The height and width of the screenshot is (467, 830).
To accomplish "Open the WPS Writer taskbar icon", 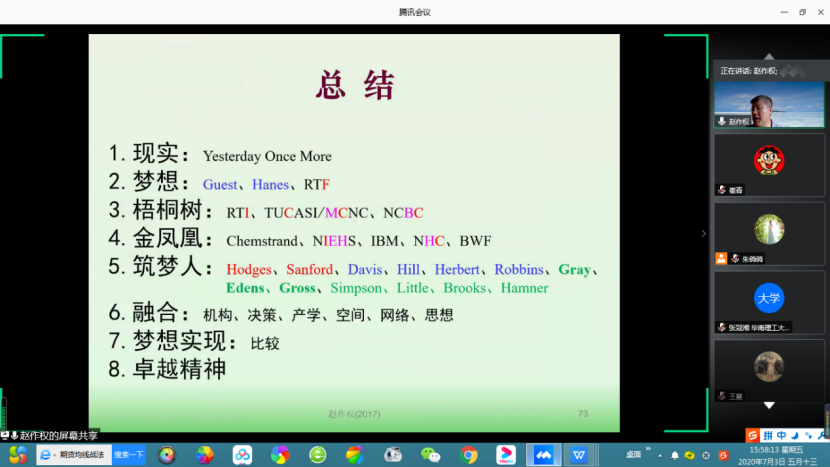I will pos(579,455).
